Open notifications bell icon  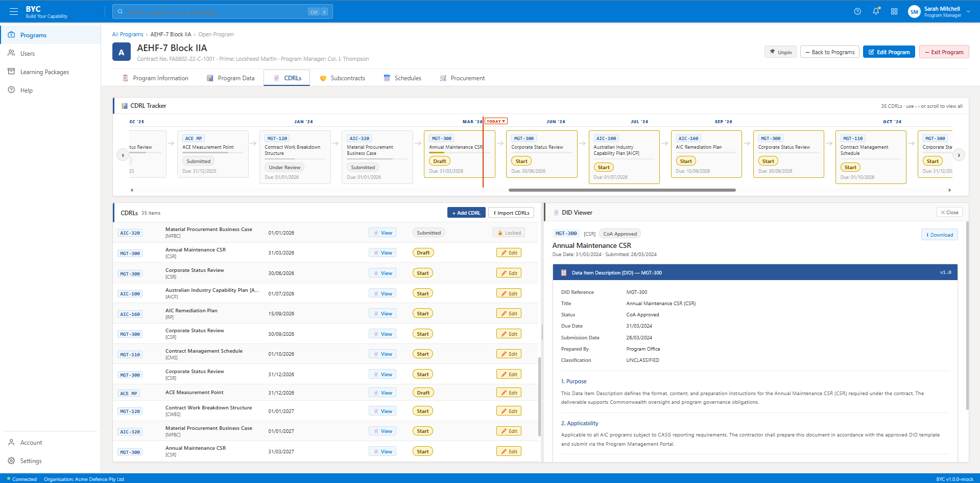point(876,11)
